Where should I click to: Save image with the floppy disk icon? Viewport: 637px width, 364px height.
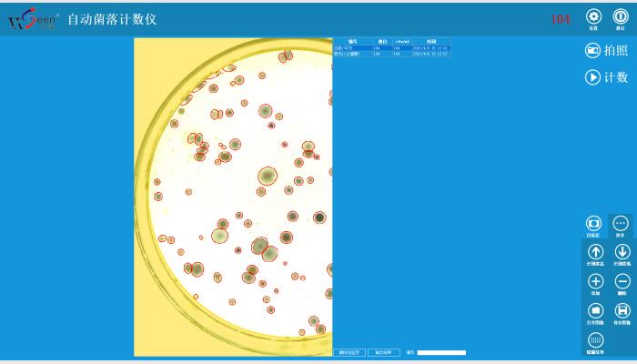pyautogui.click(x=622, y=311)
